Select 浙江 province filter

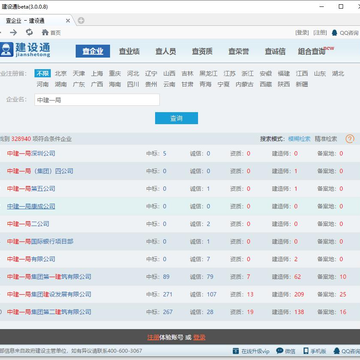click(x=248, y=73)
